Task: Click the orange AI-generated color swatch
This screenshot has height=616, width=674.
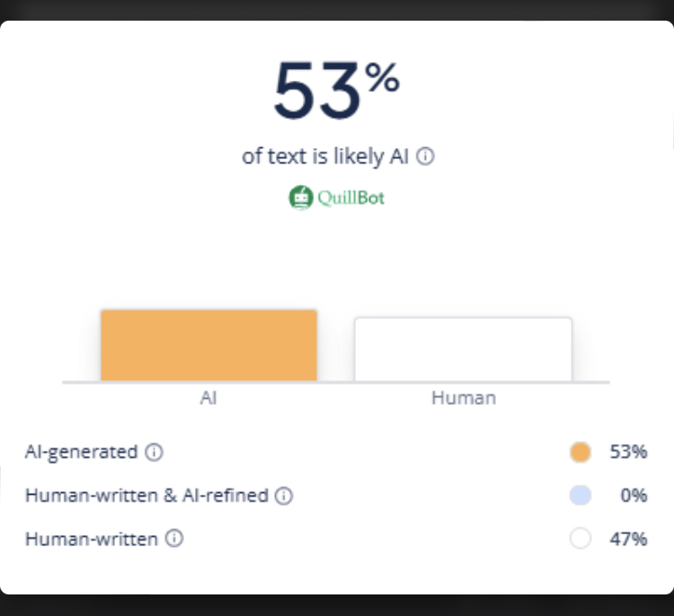Action: coord(581,452)
